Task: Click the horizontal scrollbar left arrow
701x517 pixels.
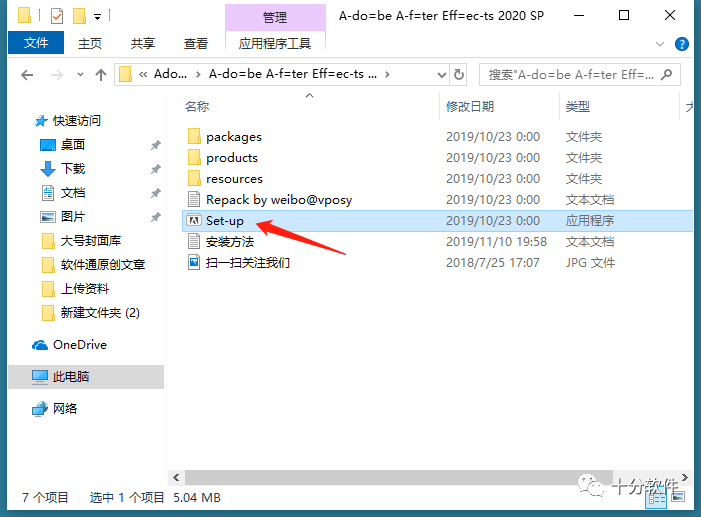Action: pos(176,478)
